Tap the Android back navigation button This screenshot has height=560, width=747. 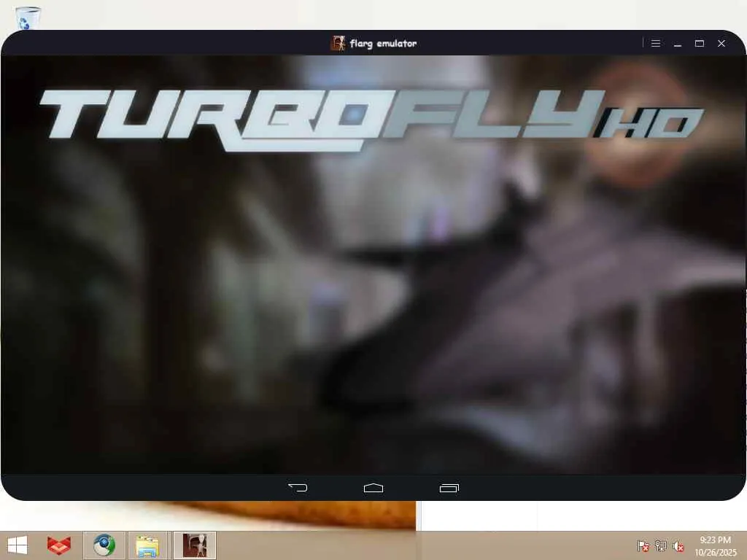coord(298,488)
